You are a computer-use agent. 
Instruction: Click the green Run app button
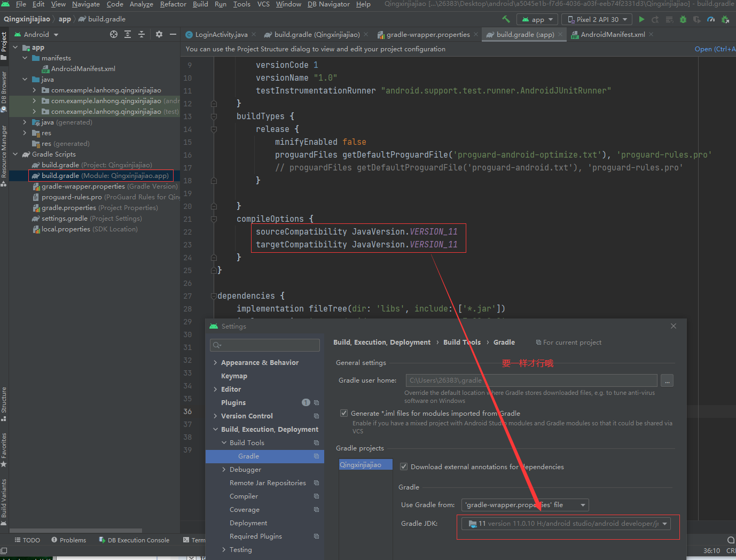click(641, 19)
